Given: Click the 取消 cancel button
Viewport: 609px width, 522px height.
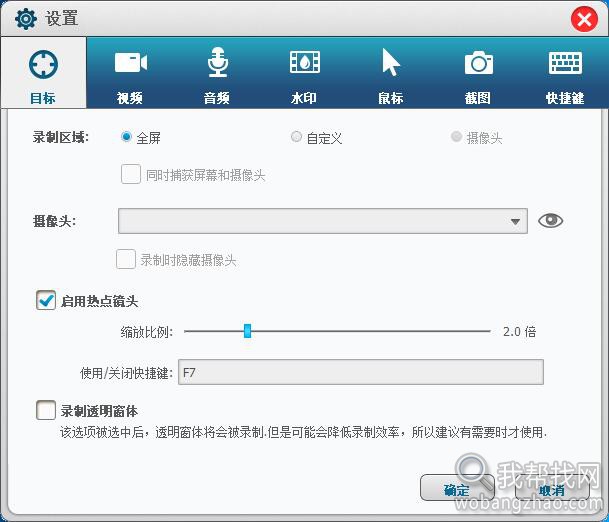Looking at the screenshot, I should [552, 488].
